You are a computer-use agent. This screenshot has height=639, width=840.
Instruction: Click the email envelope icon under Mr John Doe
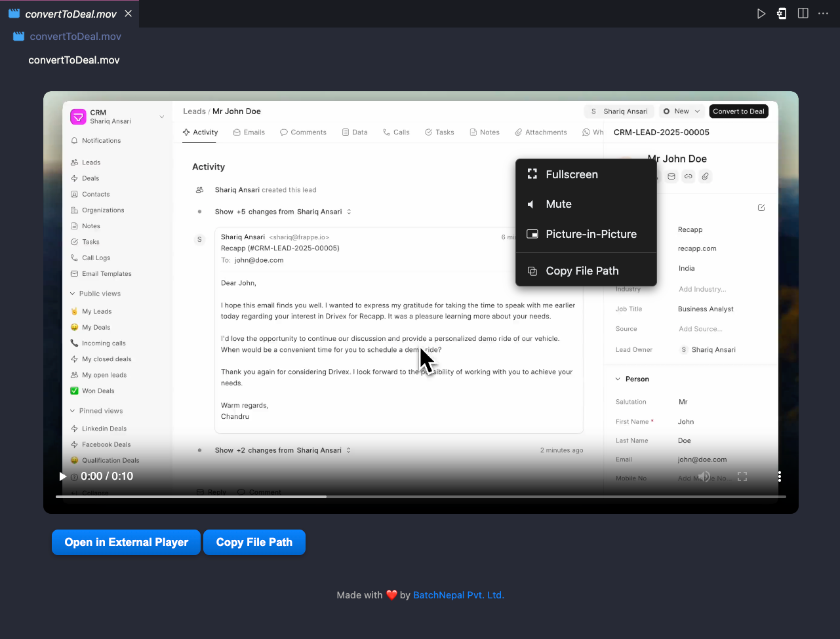pos(671,176)
